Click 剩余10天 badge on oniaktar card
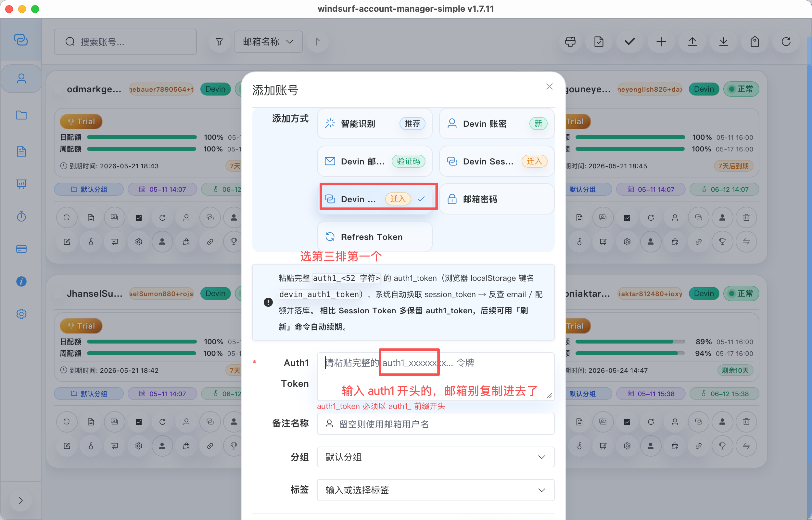The height and width of the screenshot is (520, 812). pyautogui.click(x=735, y=370)
